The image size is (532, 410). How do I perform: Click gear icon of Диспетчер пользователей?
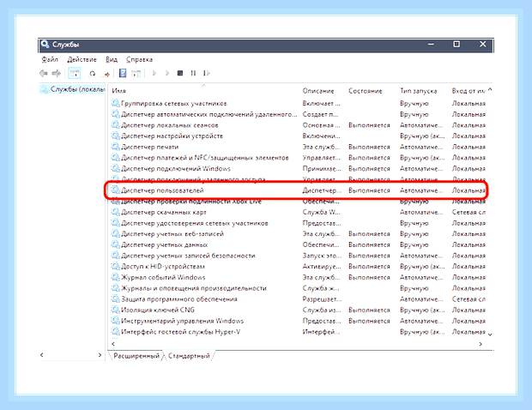(x=115, y=190)
